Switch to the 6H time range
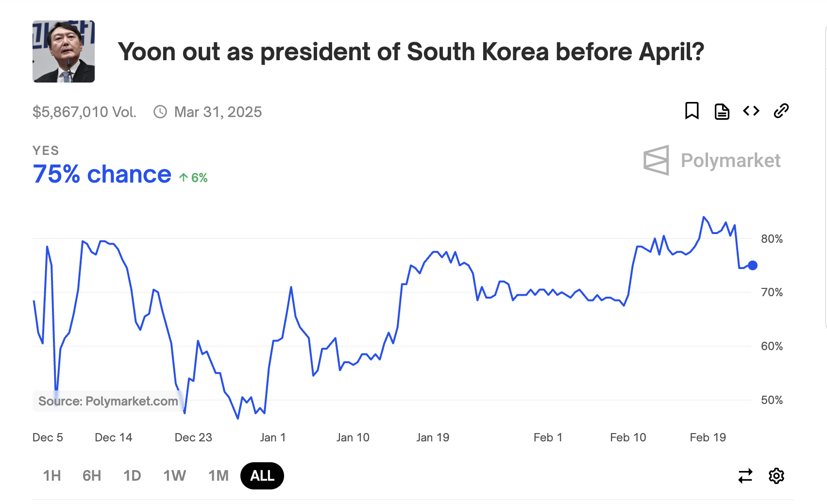The image size is (827, 504). 91,476
